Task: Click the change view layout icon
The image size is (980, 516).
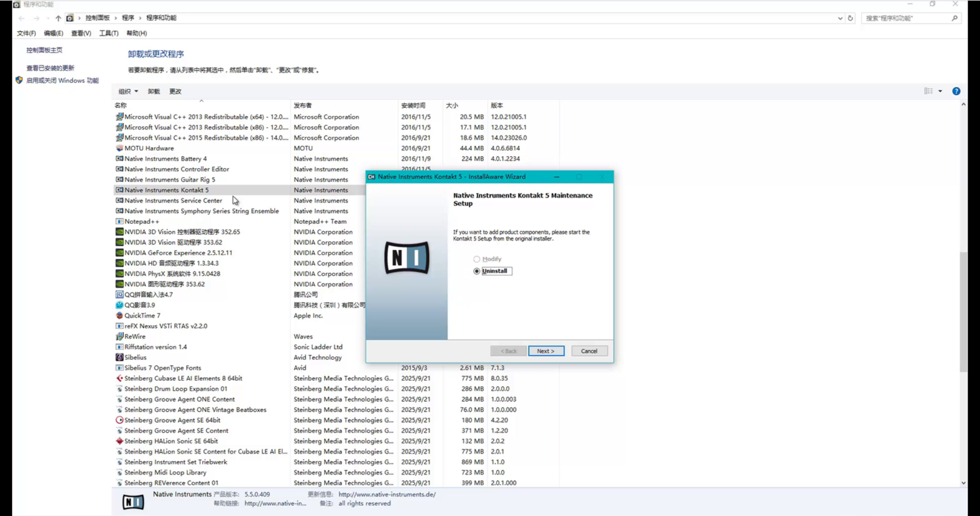Action: pos(928,91)
